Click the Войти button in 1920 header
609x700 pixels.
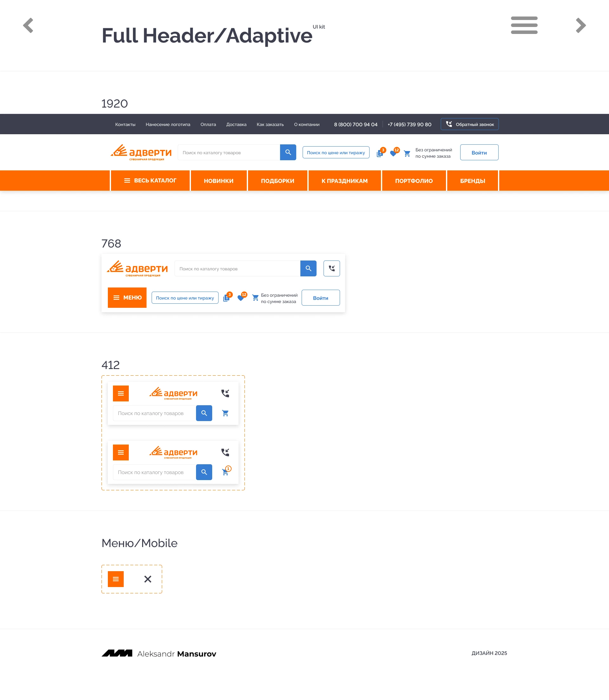coord(479,153)
